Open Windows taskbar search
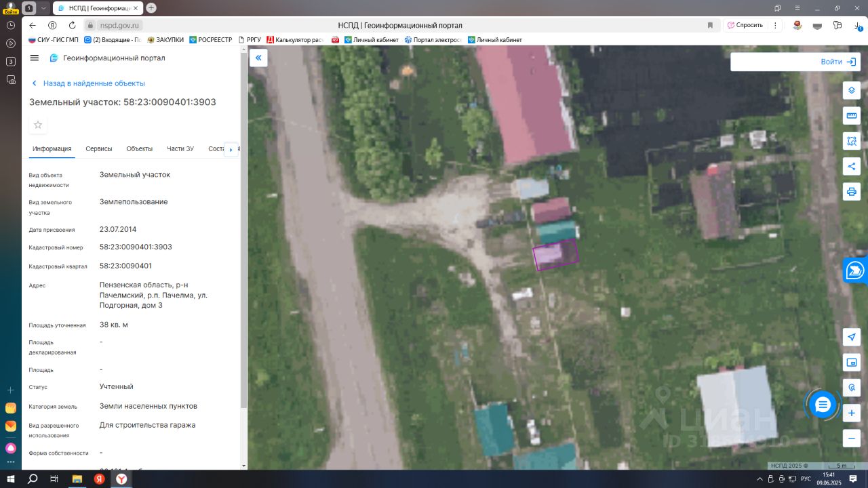This screenshot has width=868, height=488. click(x=33, y=479)
